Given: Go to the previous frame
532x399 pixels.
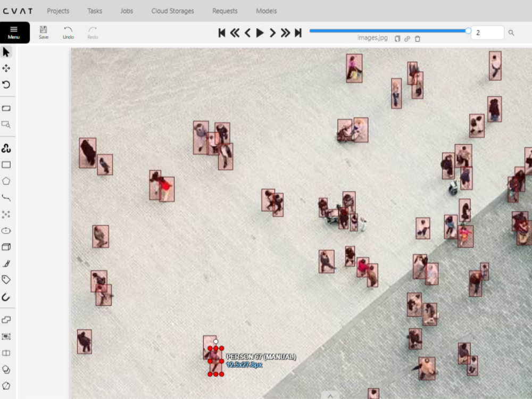Looking at the screenshot, I should pyautogui.click(x=247, y=32).
